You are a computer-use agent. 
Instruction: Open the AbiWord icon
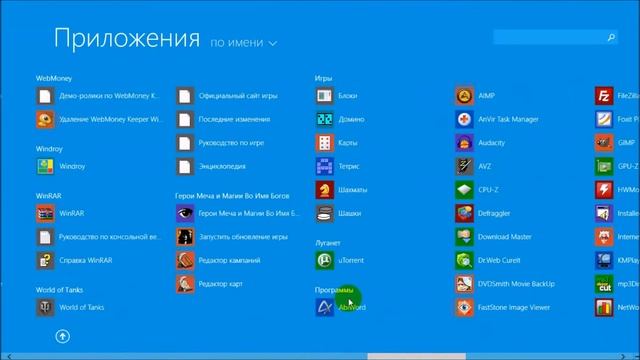click(x=324, y=307)
